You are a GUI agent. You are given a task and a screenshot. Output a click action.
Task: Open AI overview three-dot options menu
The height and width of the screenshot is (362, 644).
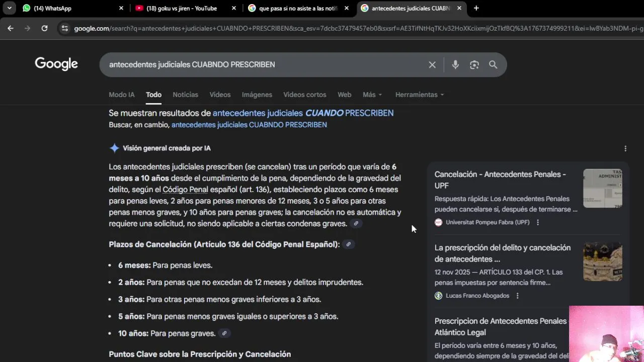tap(625, 148)
